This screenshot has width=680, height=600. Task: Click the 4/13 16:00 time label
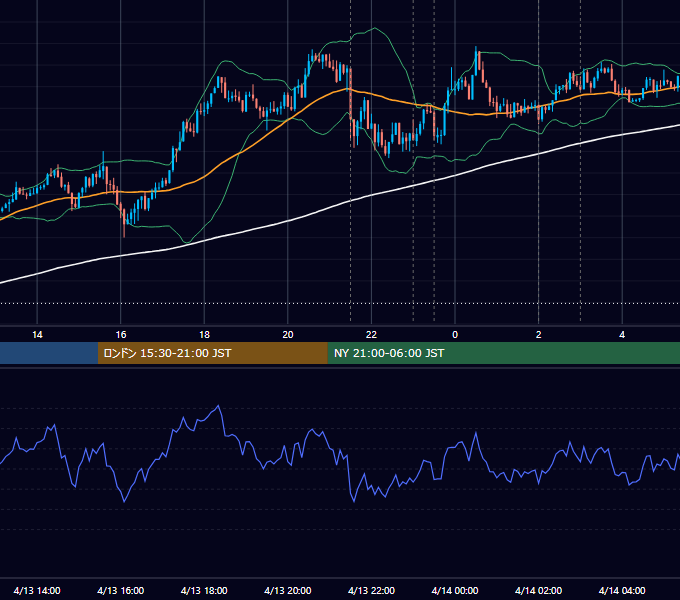[121, 590]
